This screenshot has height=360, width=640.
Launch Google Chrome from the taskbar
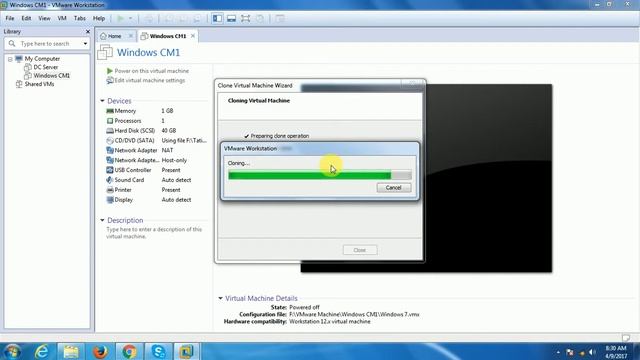coord(129,351)
